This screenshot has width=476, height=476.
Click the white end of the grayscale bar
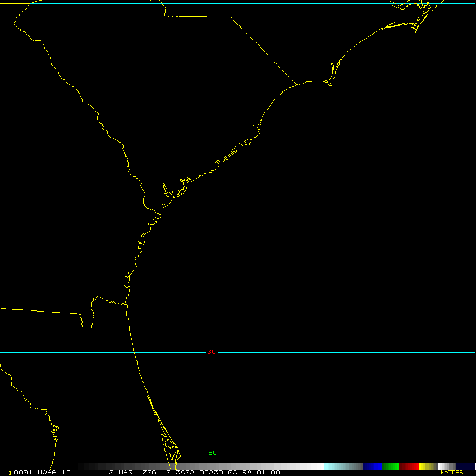pos(317,466)
